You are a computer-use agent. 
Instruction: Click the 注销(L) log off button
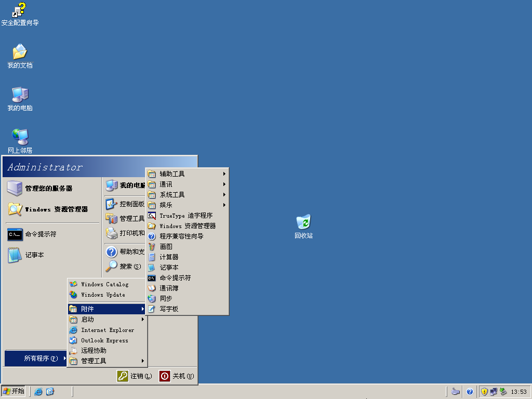(x=135, y=376)
